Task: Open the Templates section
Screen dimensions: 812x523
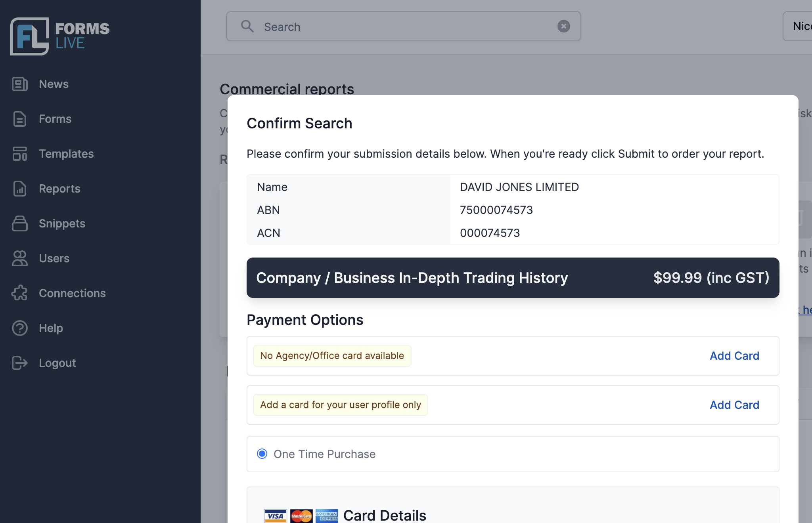Action: (x=66, y=154)
